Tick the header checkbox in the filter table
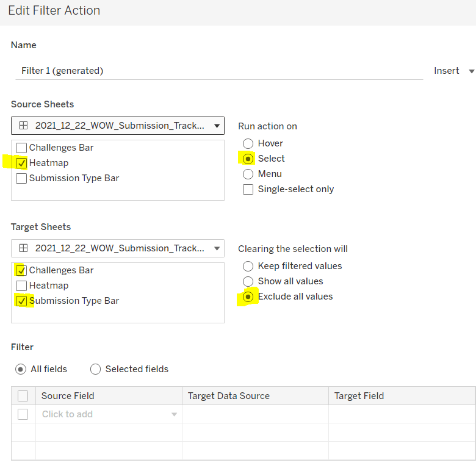The width and height of the screenshot is (476, 471). (x=23, y=396)
